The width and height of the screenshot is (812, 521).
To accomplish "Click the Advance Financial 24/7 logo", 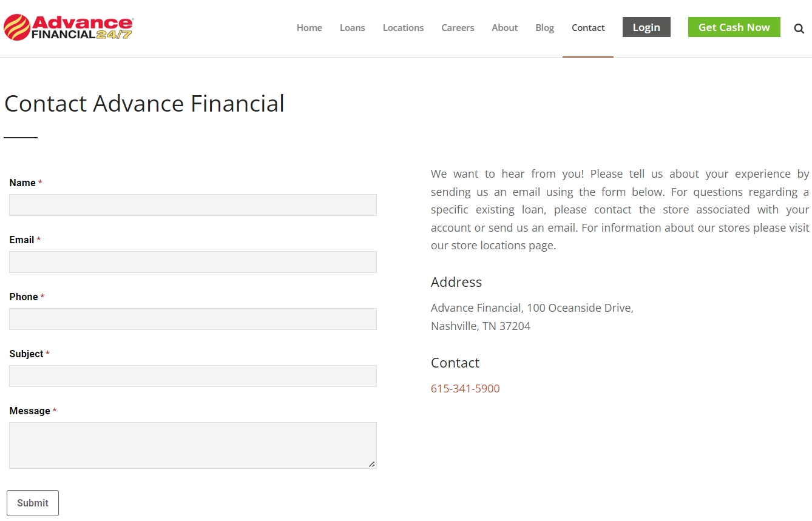I will [68, 27].
